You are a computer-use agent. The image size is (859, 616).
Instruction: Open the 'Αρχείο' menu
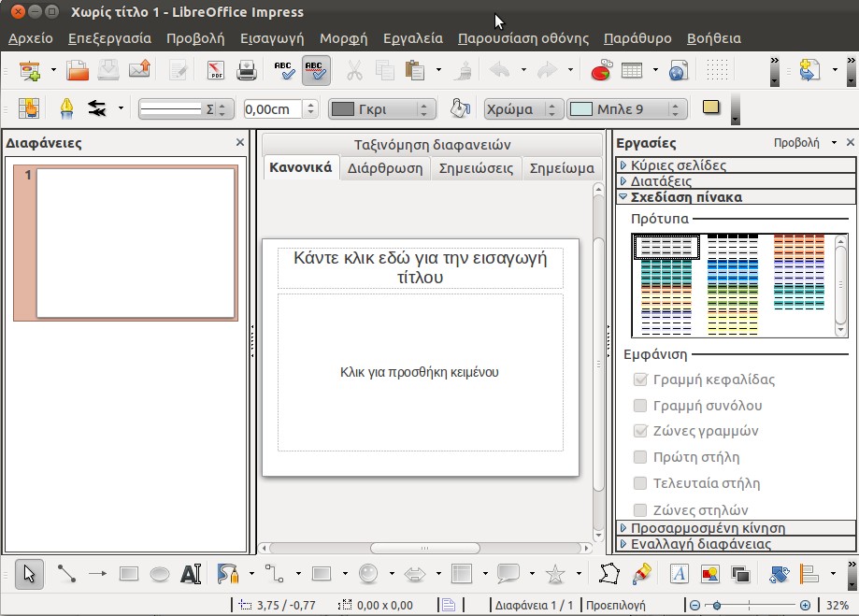coord(31,38)
